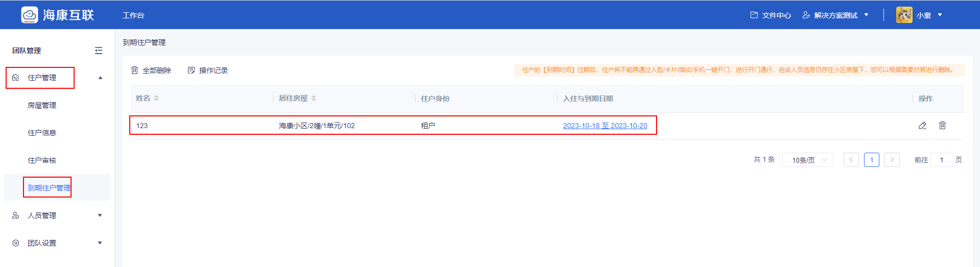Collapse the sidebar using the menu fold icon
980x267 pixels.
tap(99, 51)
